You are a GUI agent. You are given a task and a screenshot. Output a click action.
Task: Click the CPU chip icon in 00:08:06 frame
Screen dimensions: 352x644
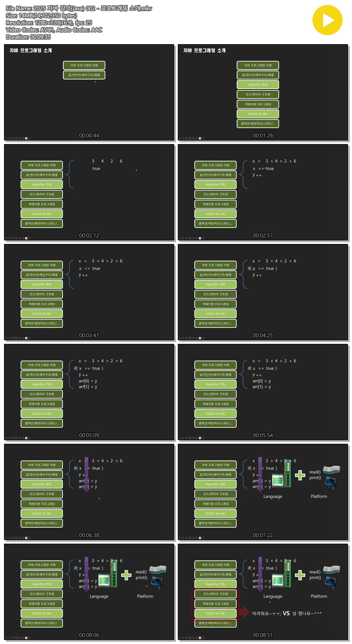pyautogui.click(x=105, y=580)
